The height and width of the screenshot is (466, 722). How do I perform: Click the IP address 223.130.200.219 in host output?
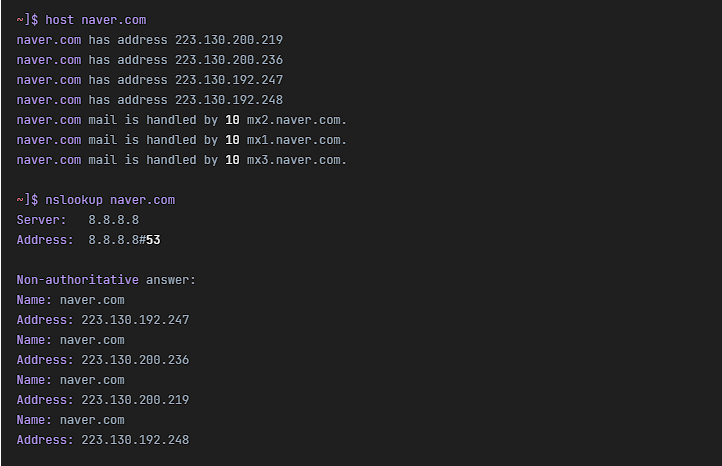pyautogui.click(x=229, y=40)
